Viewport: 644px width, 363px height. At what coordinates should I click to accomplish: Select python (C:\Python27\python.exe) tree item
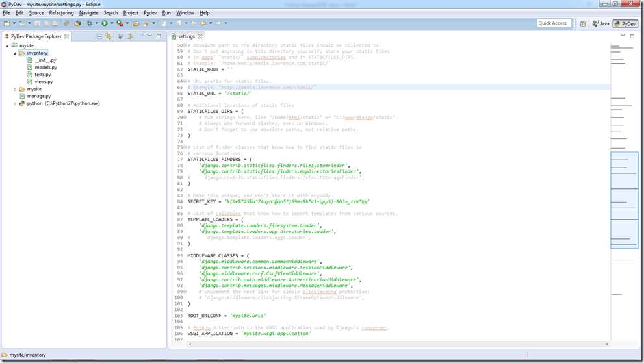63,103
